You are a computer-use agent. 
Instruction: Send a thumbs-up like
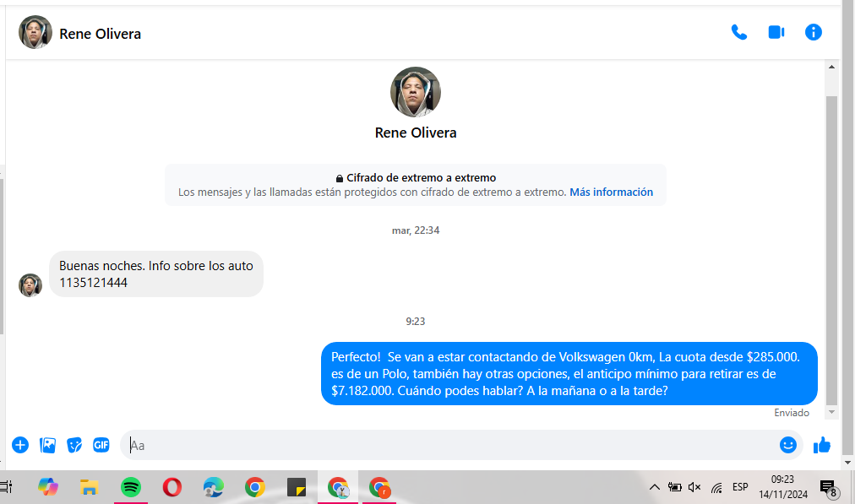click(822, 445)
